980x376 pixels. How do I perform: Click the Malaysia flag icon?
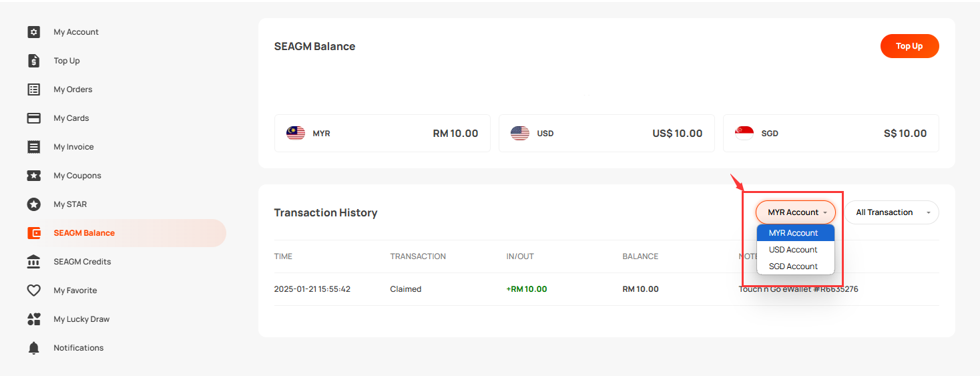[296, 134]
